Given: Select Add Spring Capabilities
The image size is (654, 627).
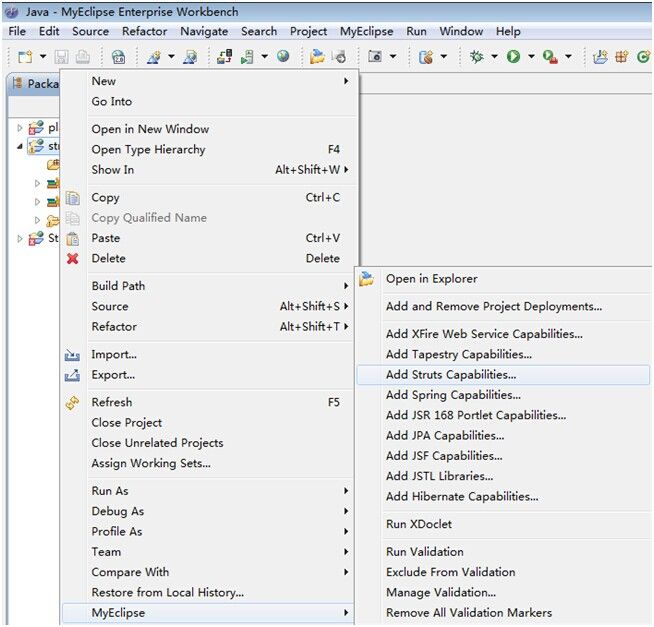Looking at the screenshot, I should point(503,395).
